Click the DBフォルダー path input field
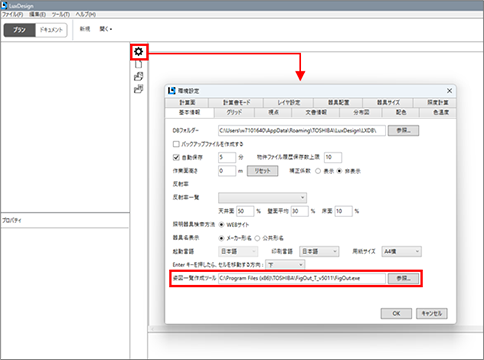 302,131
